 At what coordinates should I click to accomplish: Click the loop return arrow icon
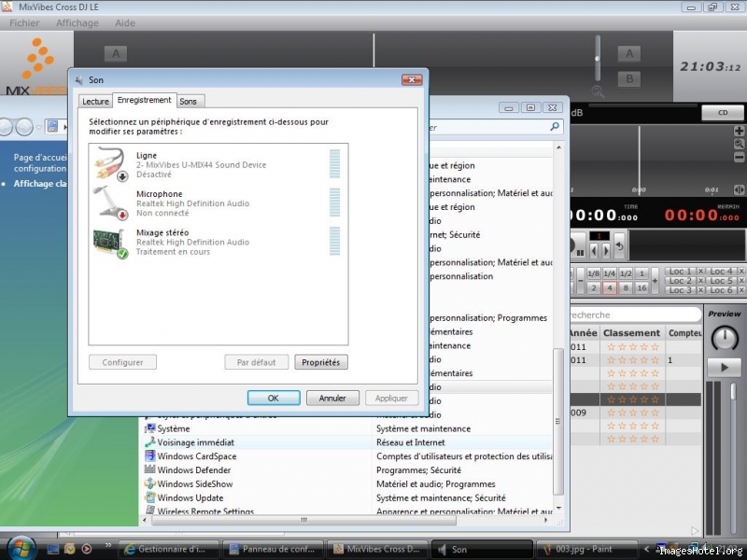(x=619, y=245)
